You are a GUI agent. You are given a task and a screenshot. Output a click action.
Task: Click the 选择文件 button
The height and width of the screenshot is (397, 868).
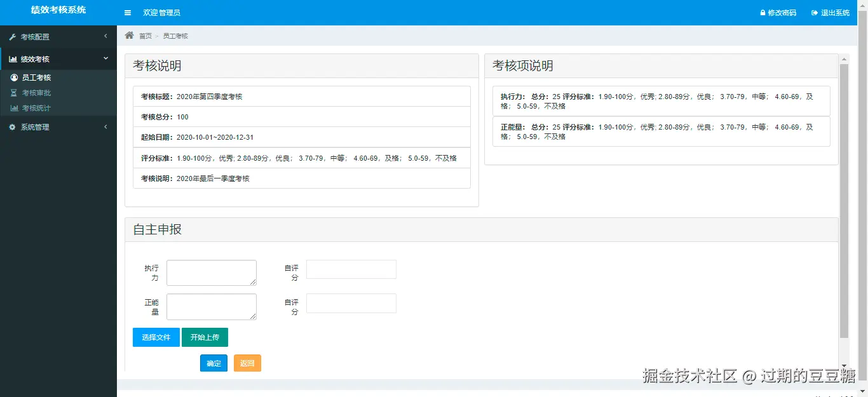pos(156,337)
